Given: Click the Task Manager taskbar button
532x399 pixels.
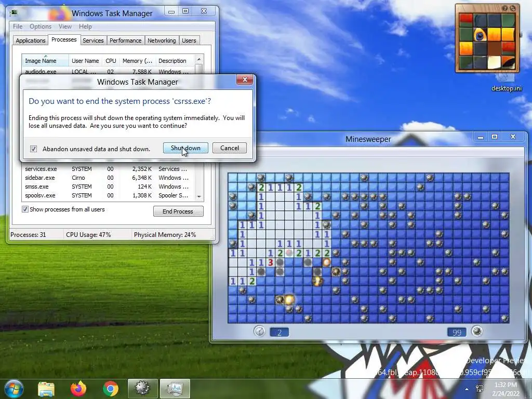Looking at the screenshot, I should click(x=175, y=389).
